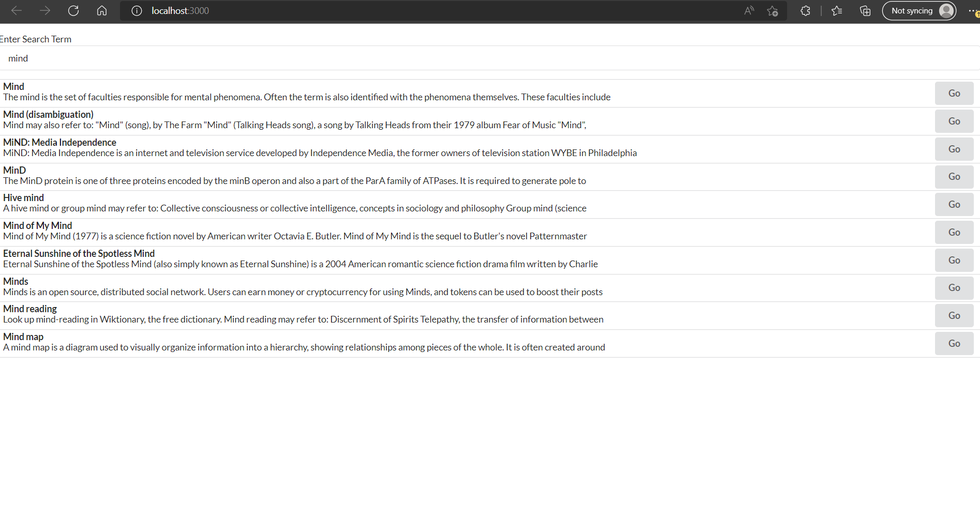Open the browser home page
The height and width of the screenshot is (505, 980).
coord(102,10)
